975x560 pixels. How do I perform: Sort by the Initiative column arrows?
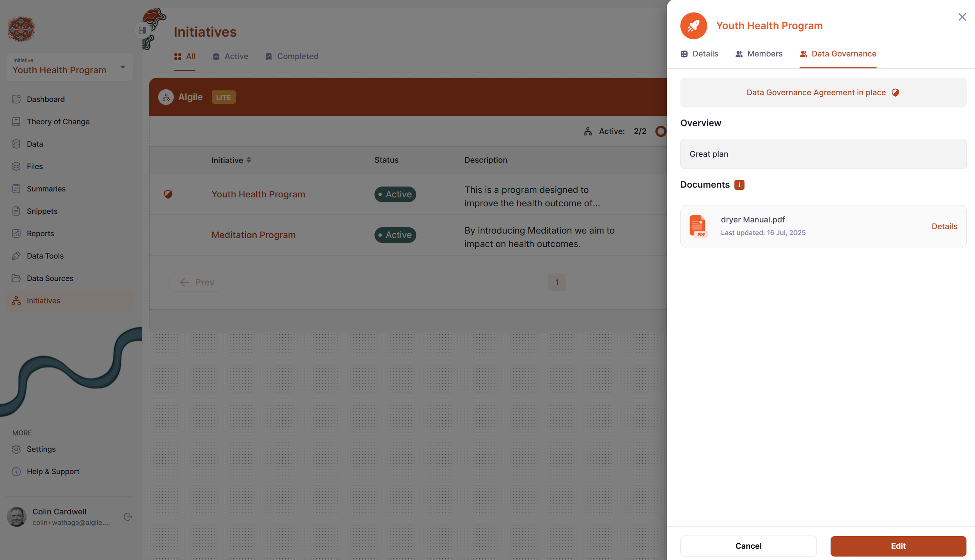coord(248,160)
